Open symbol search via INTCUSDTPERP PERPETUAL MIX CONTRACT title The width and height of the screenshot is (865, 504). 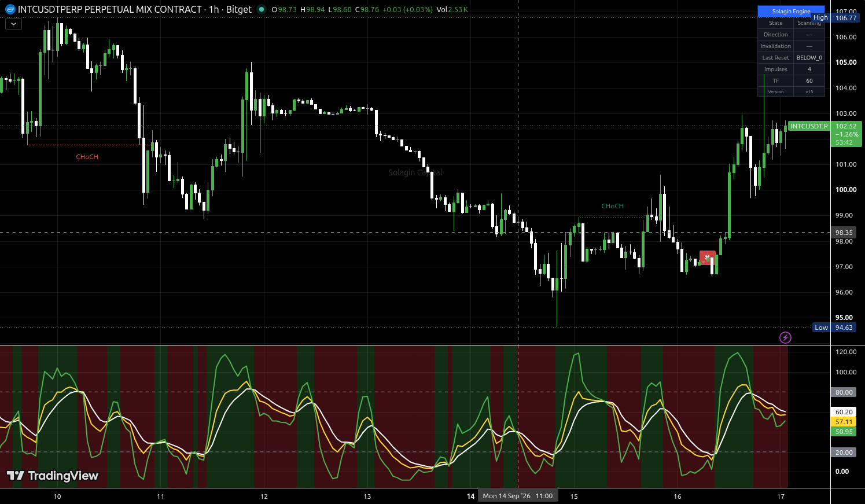[x=110, y=9]
